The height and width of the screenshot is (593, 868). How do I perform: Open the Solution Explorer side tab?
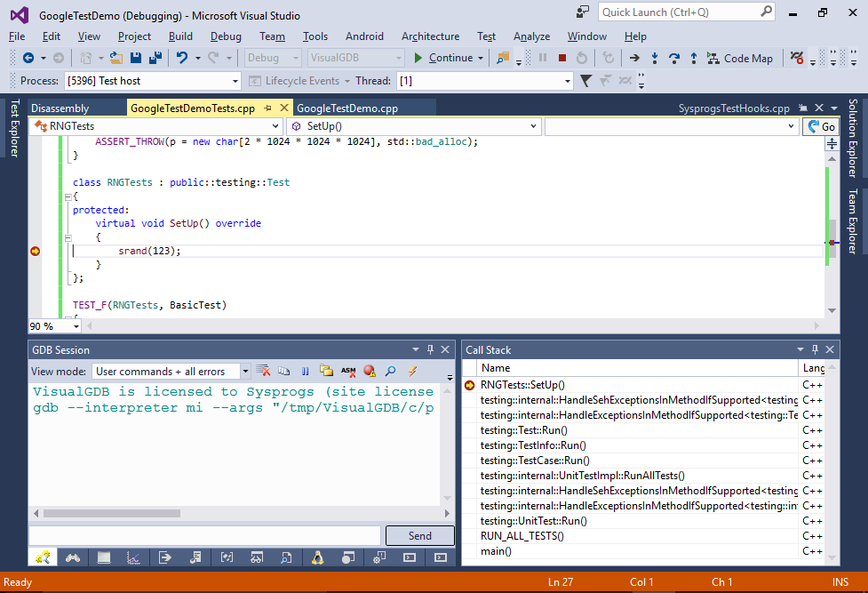click(853, 138)
